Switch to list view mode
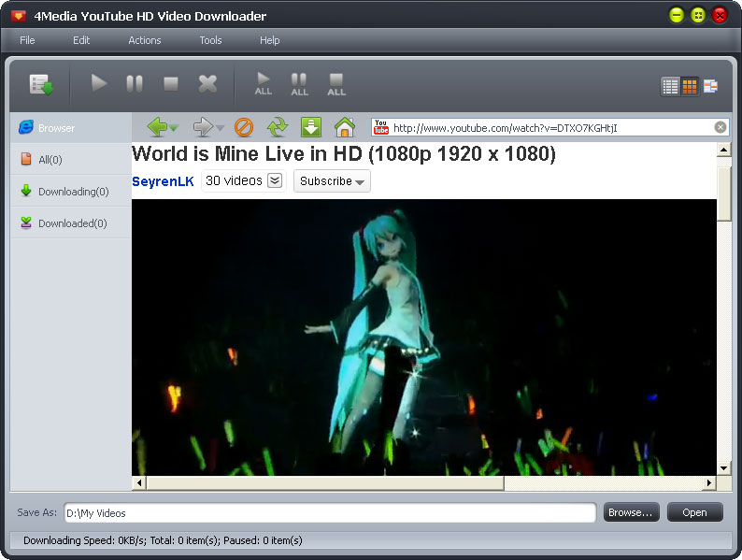 coord(670,86)
